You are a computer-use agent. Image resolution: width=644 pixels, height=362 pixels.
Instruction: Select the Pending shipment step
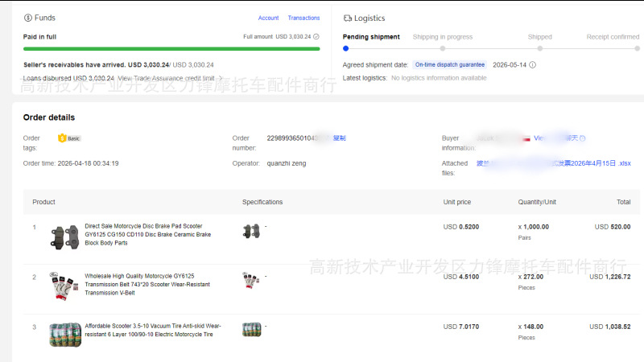coord(371,37)
